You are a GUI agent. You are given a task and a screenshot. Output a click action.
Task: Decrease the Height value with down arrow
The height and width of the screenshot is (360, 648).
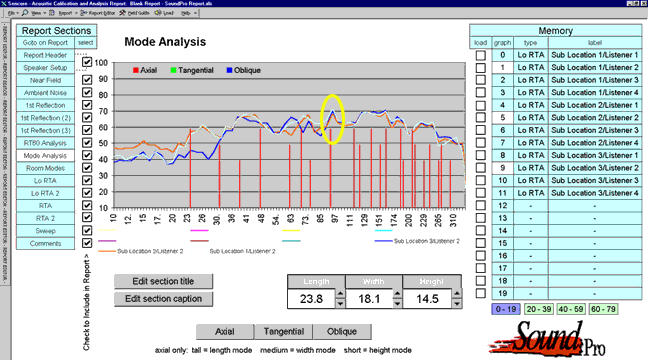pos(456,303)
